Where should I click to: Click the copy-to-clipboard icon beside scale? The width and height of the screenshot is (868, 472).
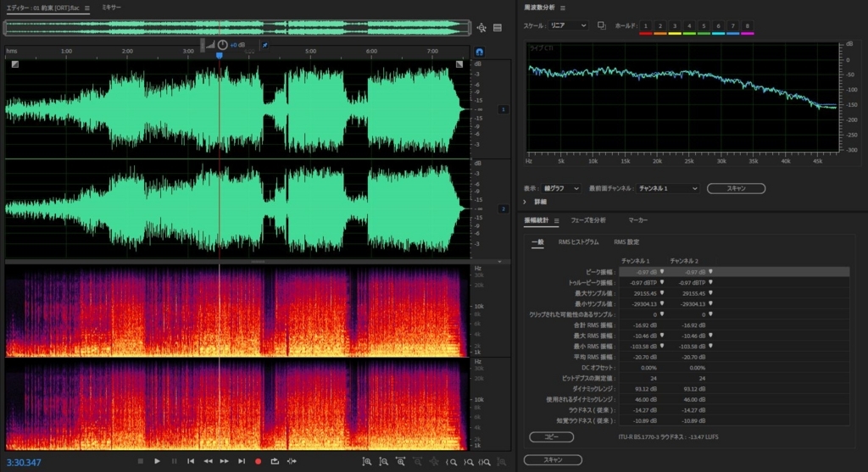click(x=602, y=25)
